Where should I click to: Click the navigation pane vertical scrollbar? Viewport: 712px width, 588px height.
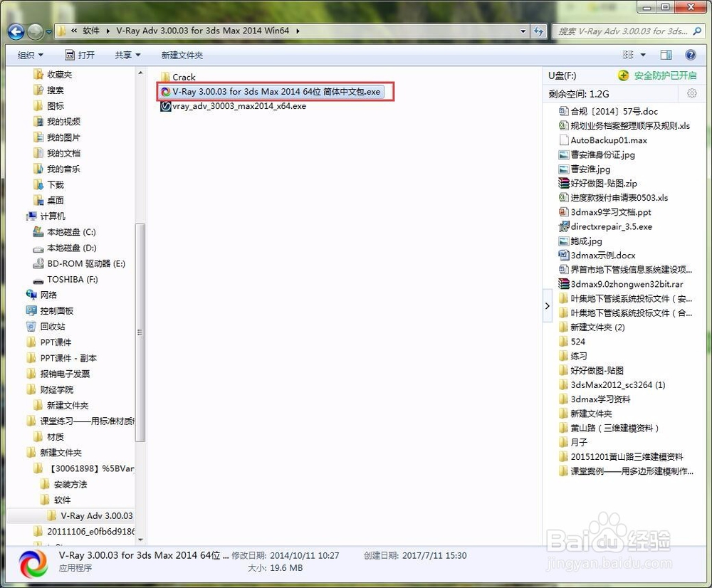[x=140, y=332]
